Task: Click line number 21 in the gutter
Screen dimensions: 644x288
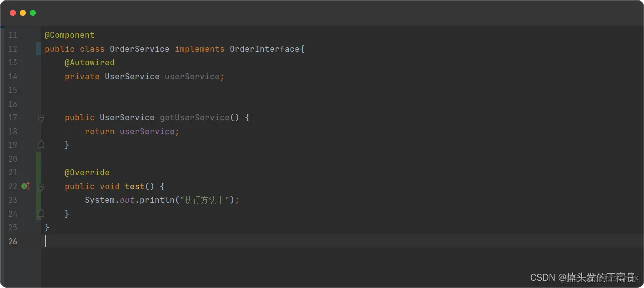Action: tap(13, 173)
